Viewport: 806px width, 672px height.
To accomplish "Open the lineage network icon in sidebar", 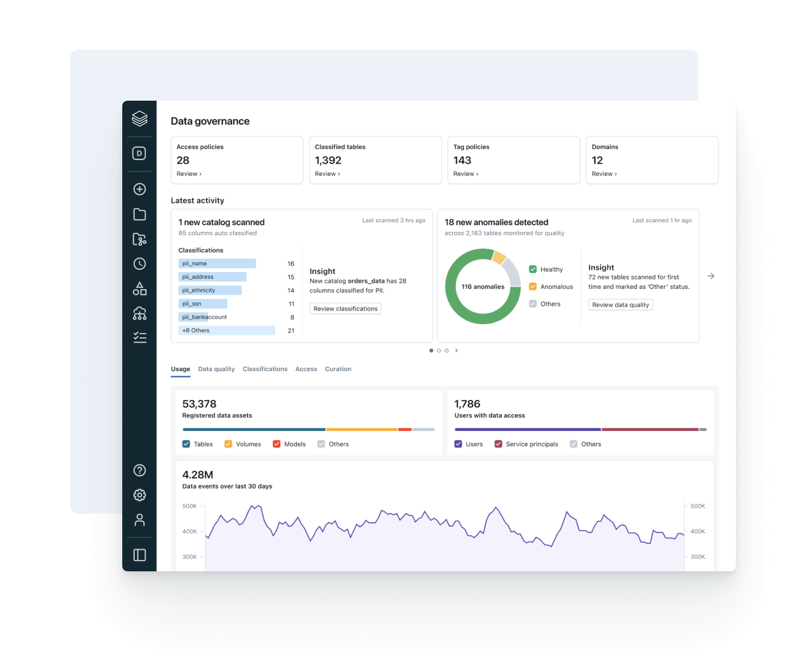I will [x=139, y=313].
